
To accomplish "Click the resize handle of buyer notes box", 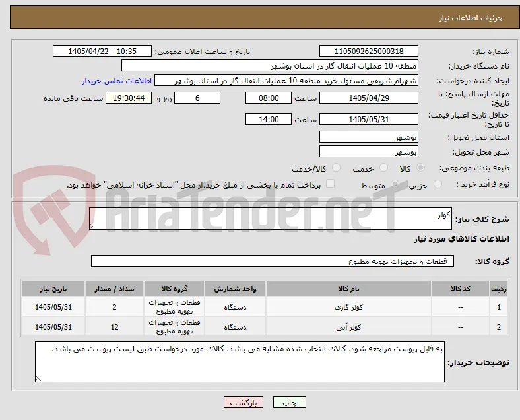I will (38, 378).
